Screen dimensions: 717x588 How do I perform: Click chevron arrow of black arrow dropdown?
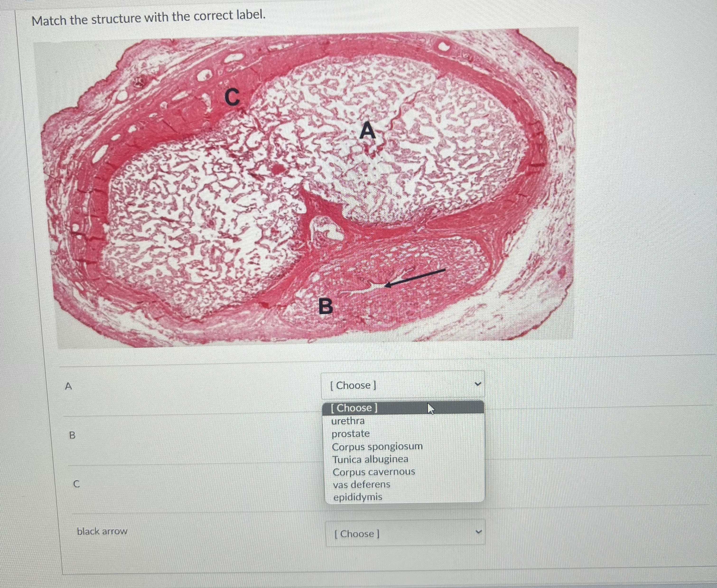[479, 532]
